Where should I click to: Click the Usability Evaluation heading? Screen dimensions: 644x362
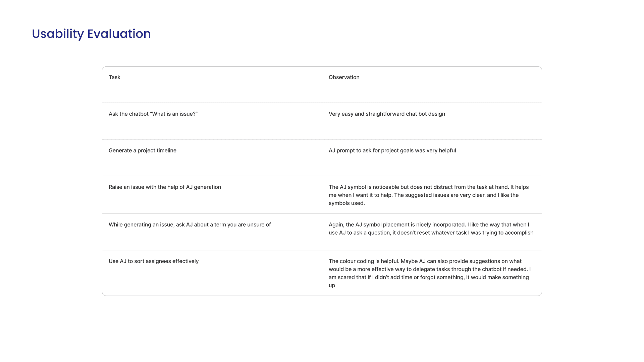[91, 34]
